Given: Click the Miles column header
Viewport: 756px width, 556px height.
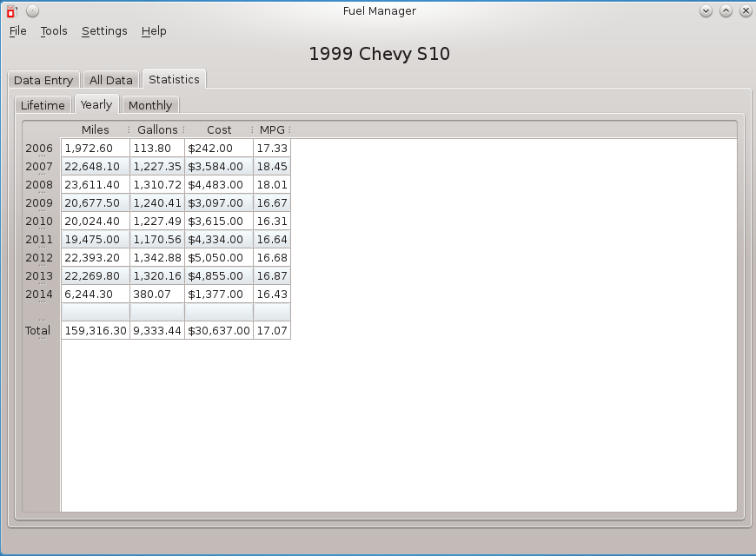Looking at the screenshot, I should (95, 129).
